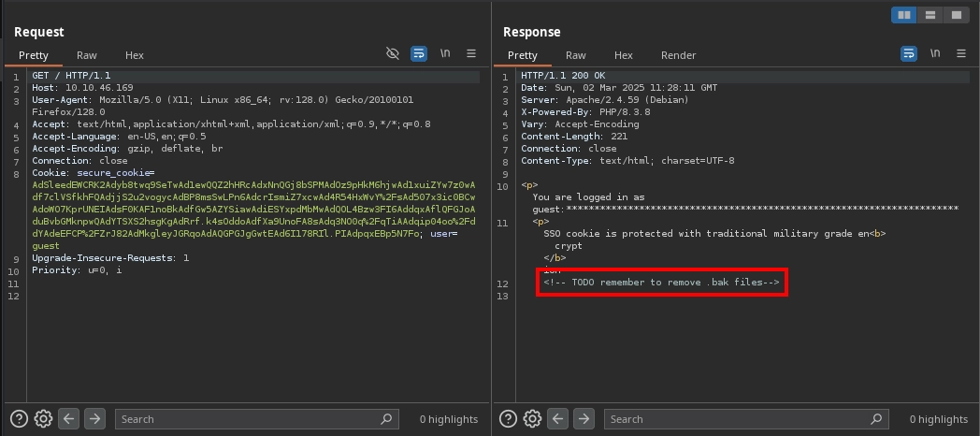The width and height of the screenshot is (980, 436).
Task: Go to previous match in Request search
Action: click(x=69, y=419)
